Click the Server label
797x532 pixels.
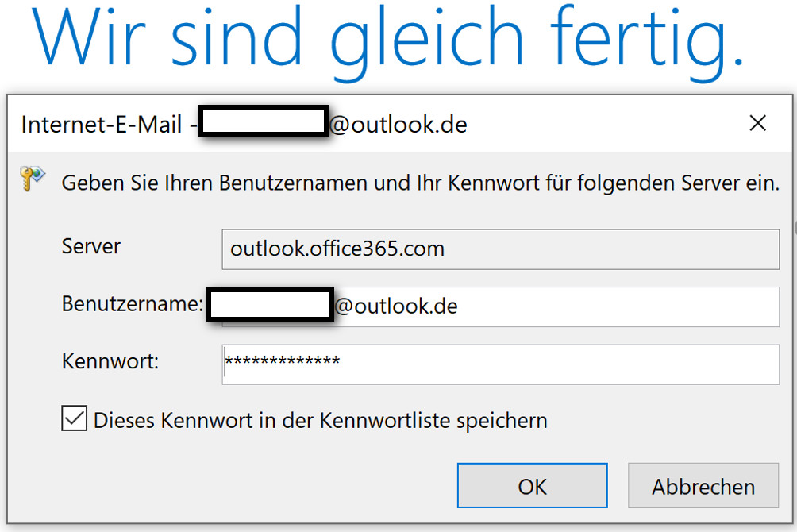pos(91,247)
